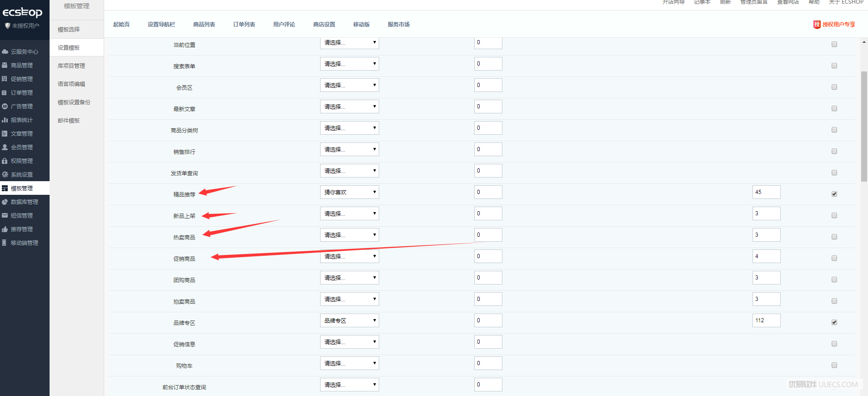
Task: Click the 推荐管理 thumbs-up icon
Action: (x=5, y=229)
